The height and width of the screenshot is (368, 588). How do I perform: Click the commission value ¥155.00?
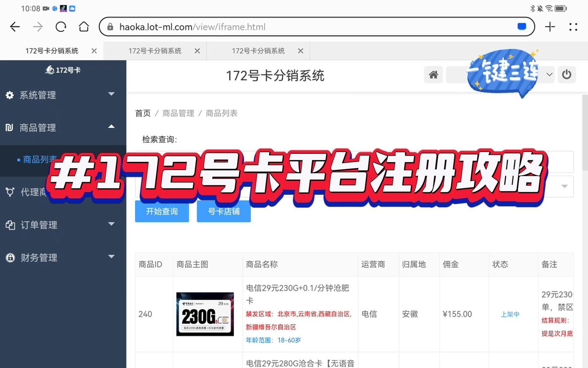point(457,314)
